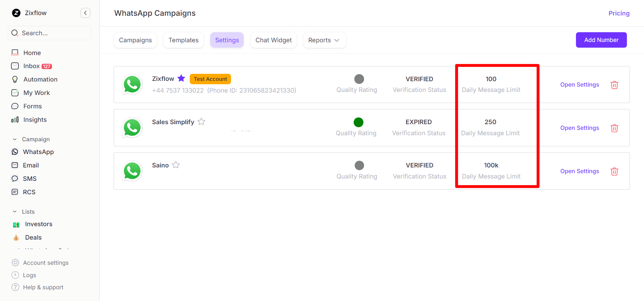Image resolution: width=644 pixels, height=301 pixels.
Task: Collapse the sidebar with arrow button
Action: click(85, 13)
